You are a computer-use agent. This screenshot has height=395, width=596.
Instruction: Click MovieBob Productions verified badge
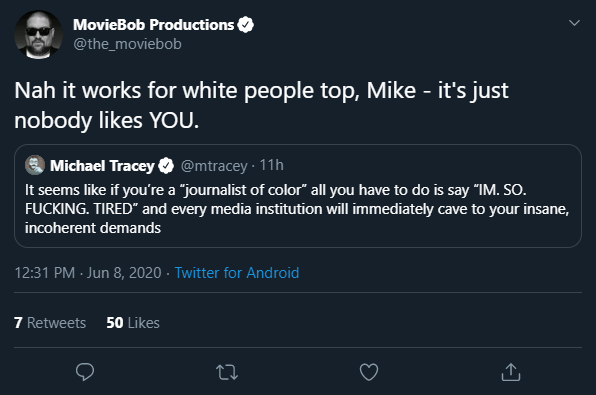coord(246,25)
